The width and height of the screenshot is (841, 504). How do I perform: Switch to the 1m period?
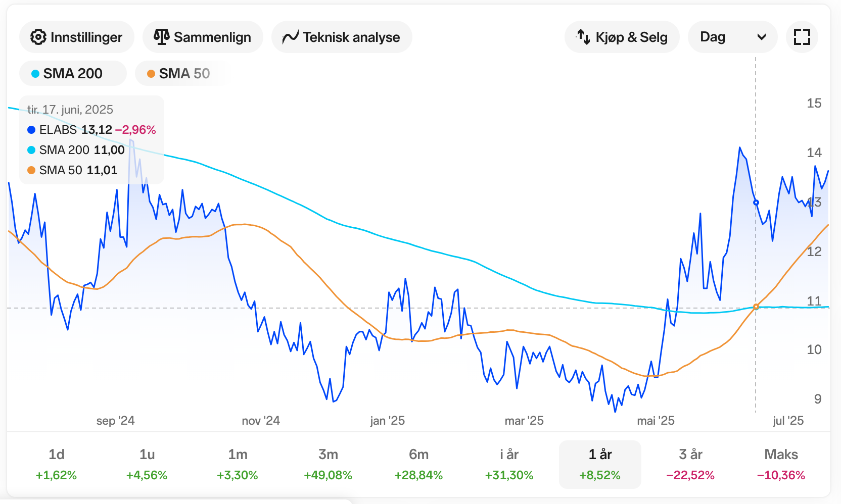pos(238,464)
